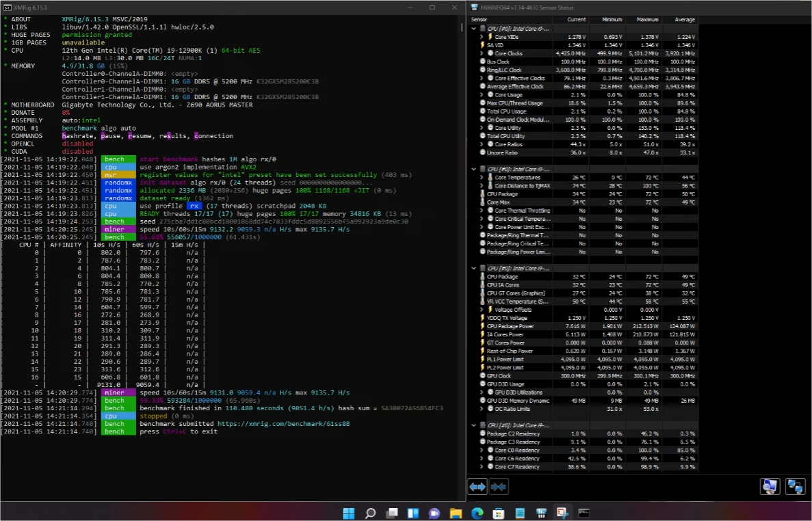Click the Minimum column header
The width and height of the screenshot is (812, 521).
pos(606,20)
